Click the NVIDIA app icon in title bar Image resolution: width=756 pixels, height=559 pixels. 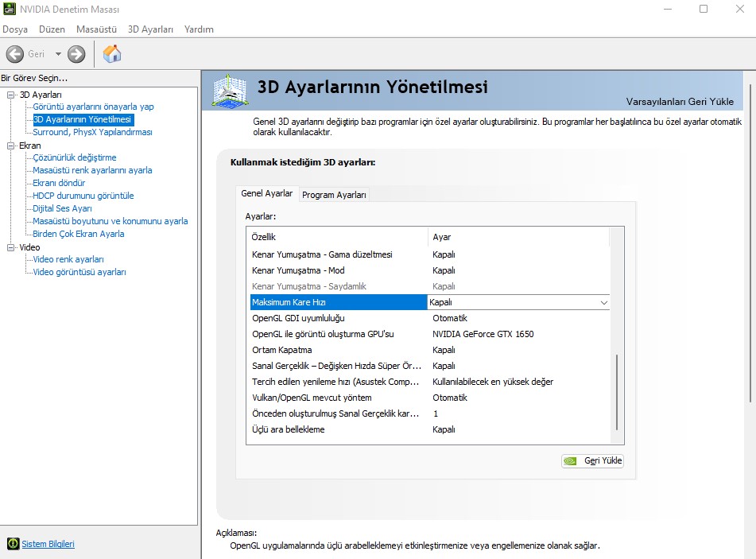coord(10,9)
